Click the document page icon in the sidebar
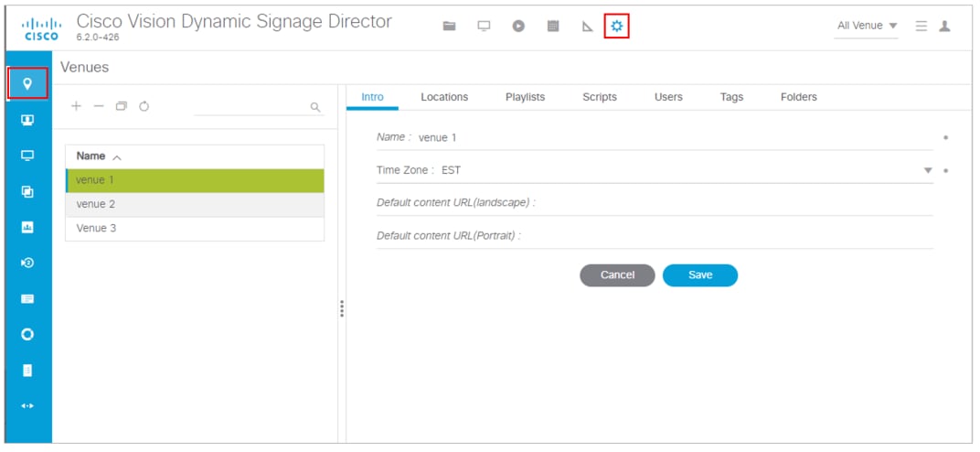Image resolution: width=980 pixels, height=452 pixels. tap(27, 370)
